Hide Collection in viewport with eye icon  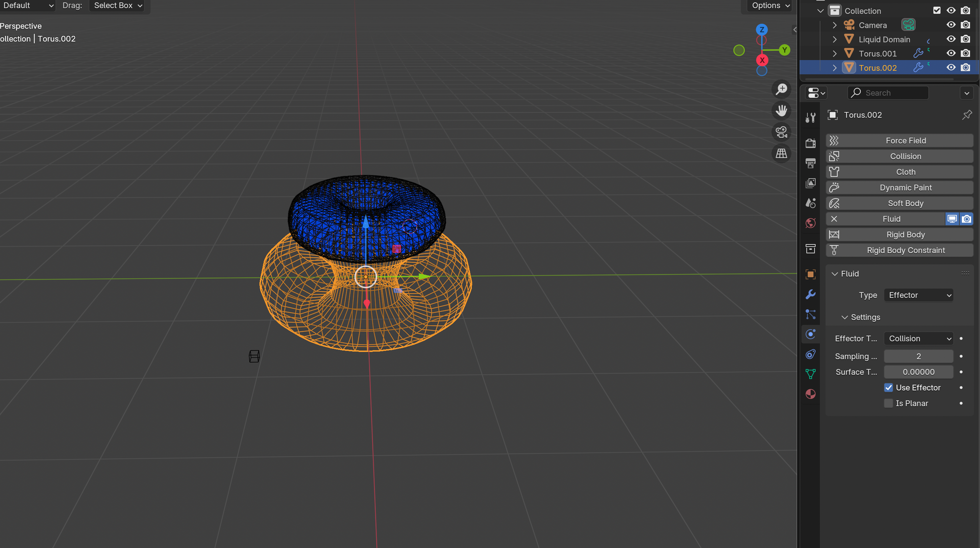click(951, 10)
